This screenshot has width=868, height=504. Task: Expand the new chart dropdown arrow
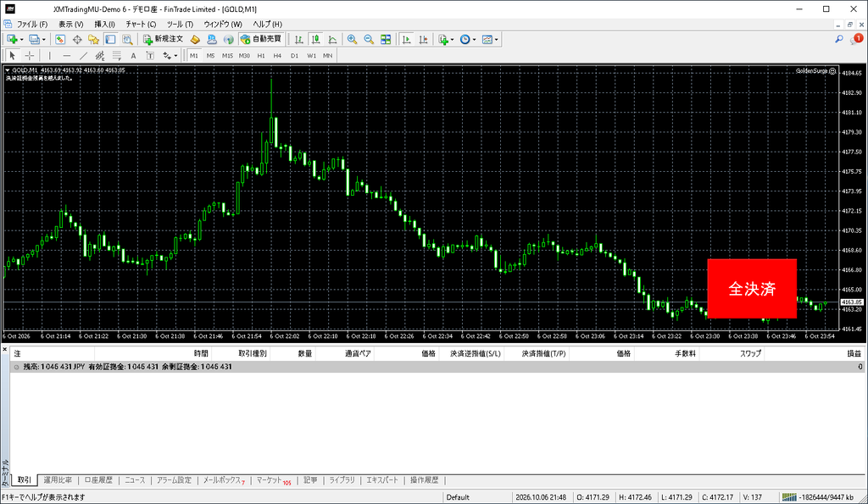(21, 40)
